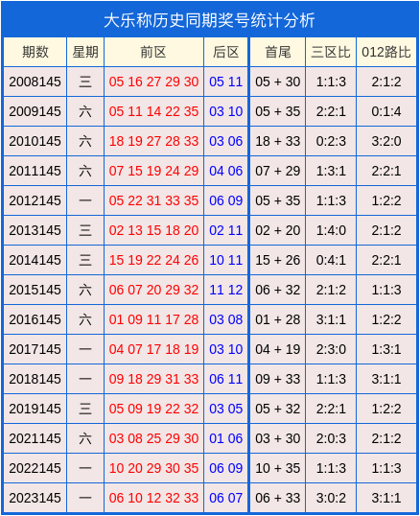This screenshot has height=516, width=420.
Task: Click back numbers 05 11 in 2008145 row
Action: (226, 82)
